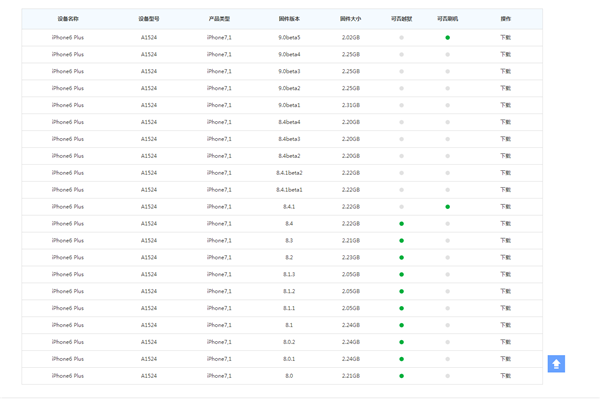
Task: Download the 8.1.2 firmware
Action: 505,292
